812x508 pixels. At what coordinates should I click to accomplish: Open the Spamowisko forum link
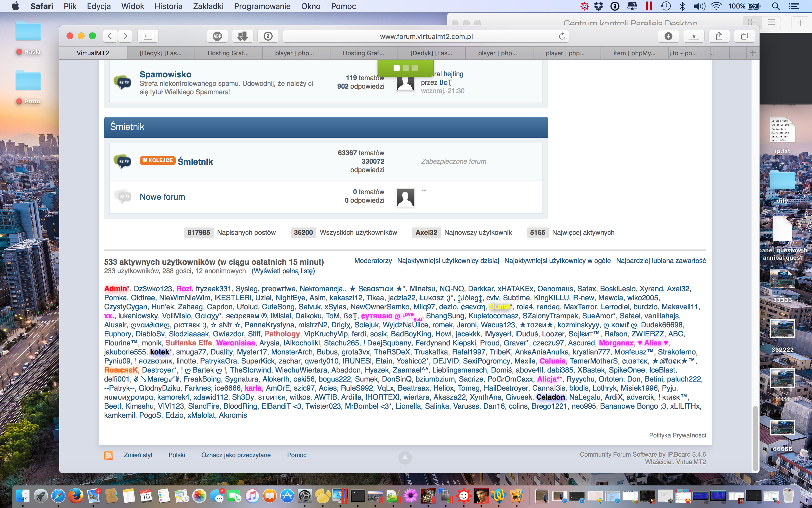[166, 74]
